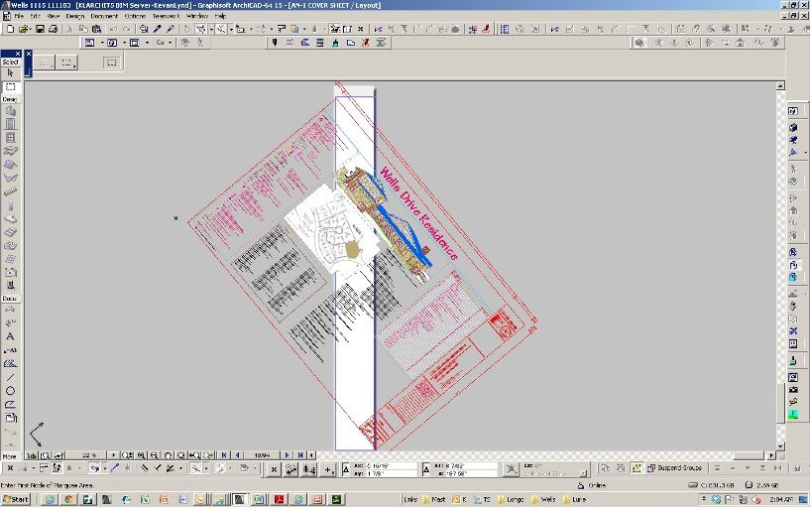
Task: Click the Open file icon
Action: (x=23, y=29)
